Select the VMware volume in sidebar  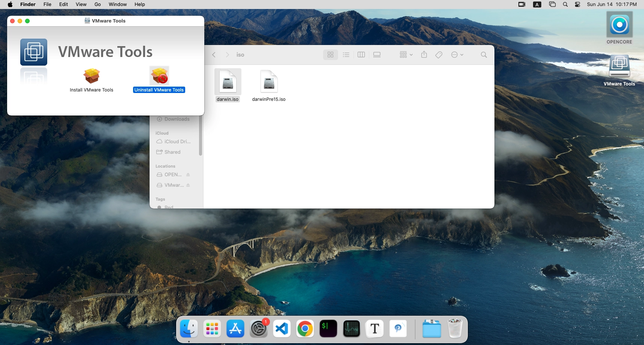pos(170,185)
